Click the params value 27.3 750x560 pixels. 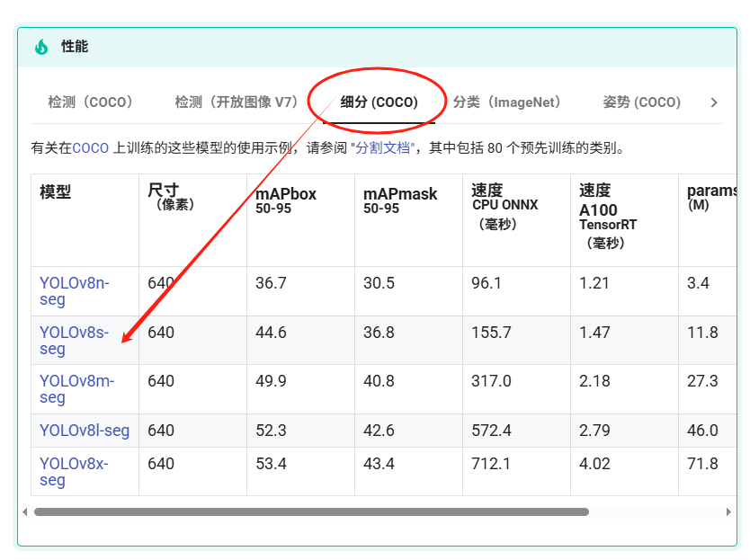702,380
